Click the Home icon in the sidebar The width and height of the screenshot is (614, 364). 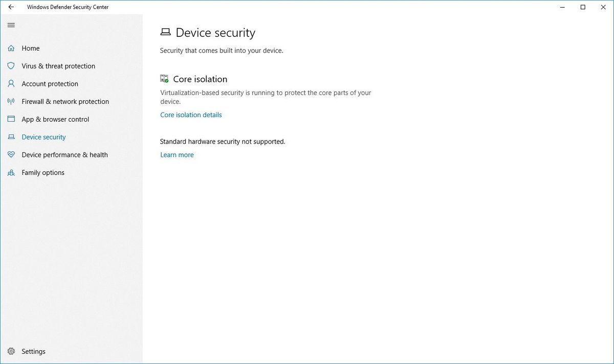coord(11,48)
